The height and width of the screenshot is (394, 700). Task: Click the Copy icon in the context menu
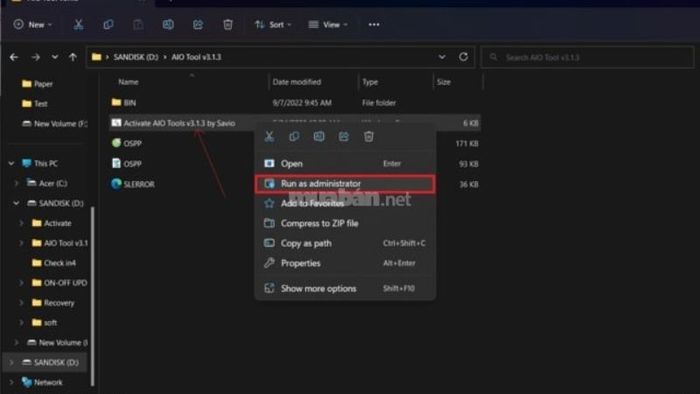point(294,137)
